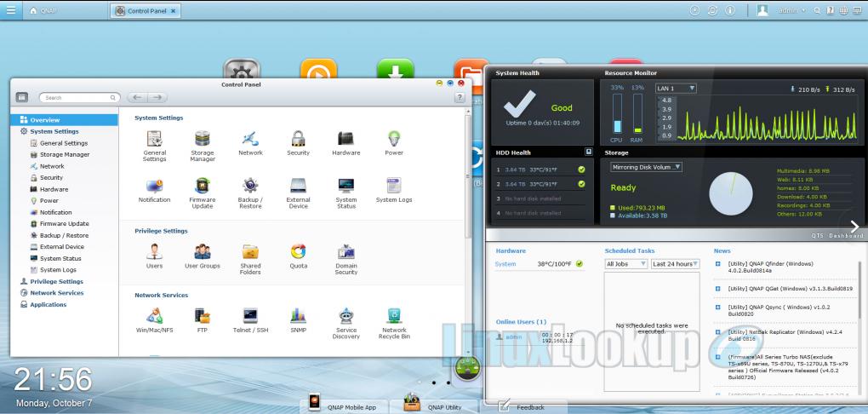The width and height of the screenshot is (868, 414).
Task: Toggle the Control Panel view mode icon beside search
Action: click(x=22, y=98)
